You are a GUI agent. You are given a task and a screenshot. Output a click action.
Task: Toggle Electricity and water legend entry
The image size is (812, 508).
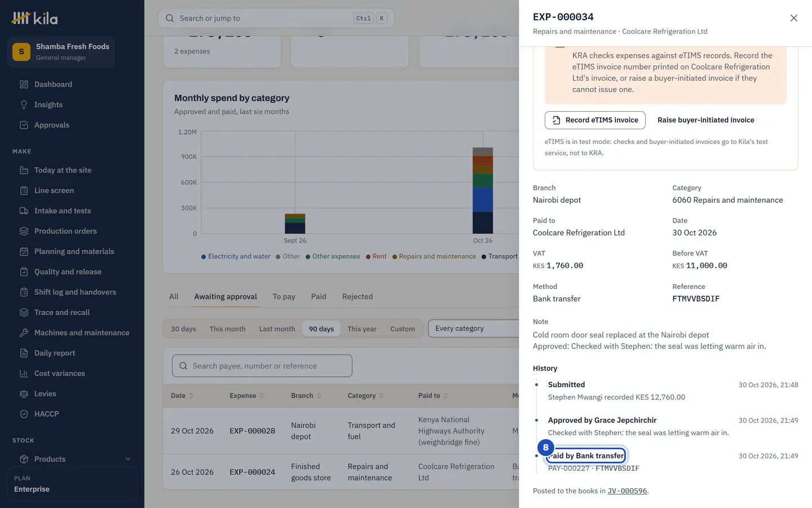click(x=236, y=256)
